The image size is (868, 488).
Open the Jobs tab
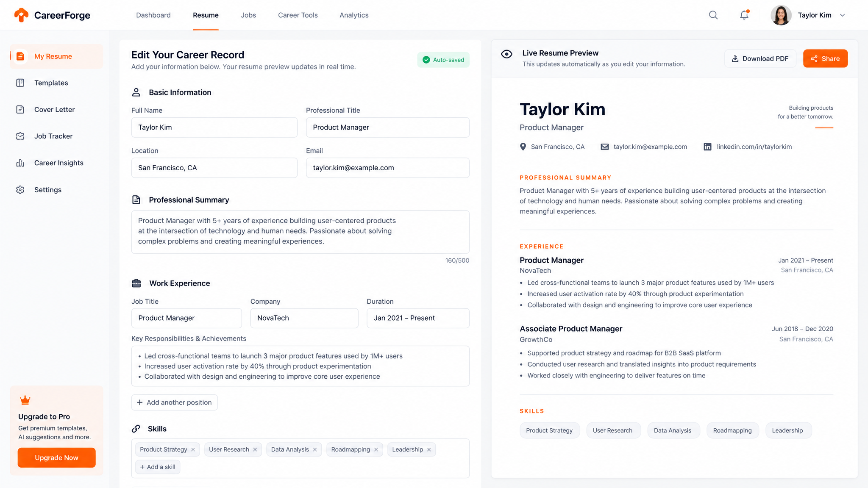coord(248,15)
